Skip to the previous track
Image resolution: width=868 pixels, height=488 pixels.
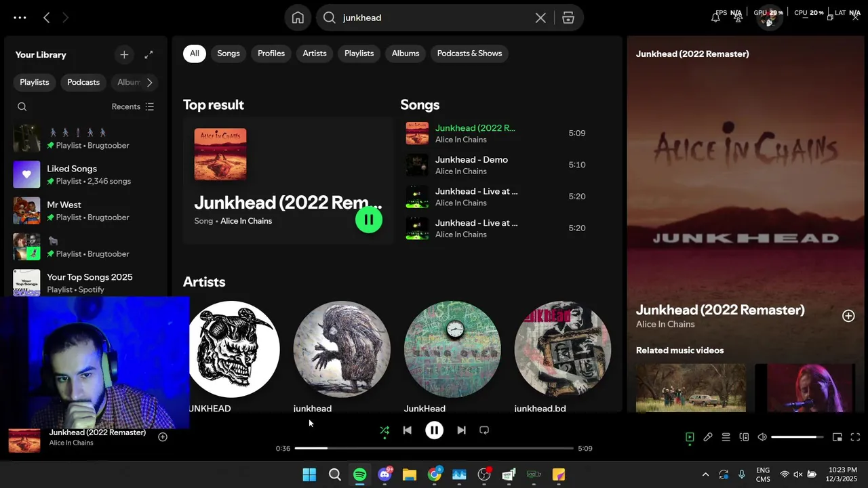pyautogui.click(x=407, y=430)
